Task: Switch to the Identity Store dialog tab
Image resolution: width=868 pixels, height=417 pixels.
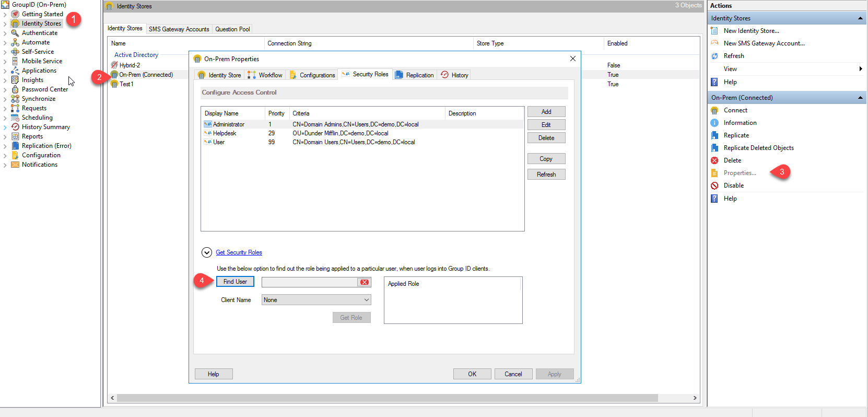Action: click(219, 75)
